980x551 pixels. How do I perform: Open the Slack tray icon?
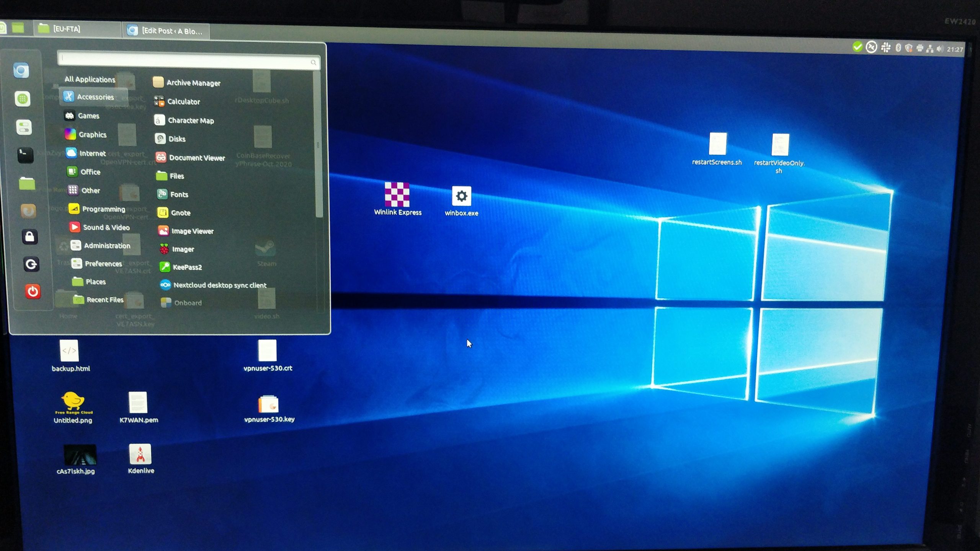(885, 47)
